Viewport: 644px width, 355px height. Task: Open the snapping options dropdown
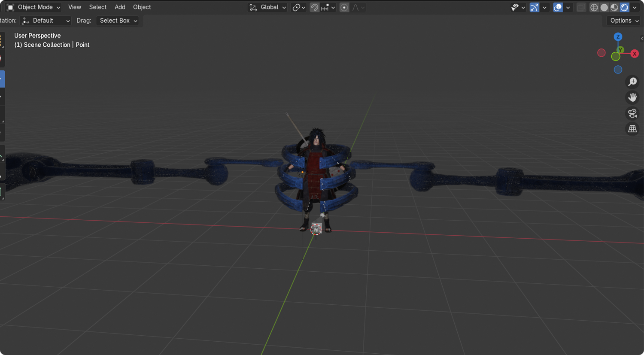328,7
